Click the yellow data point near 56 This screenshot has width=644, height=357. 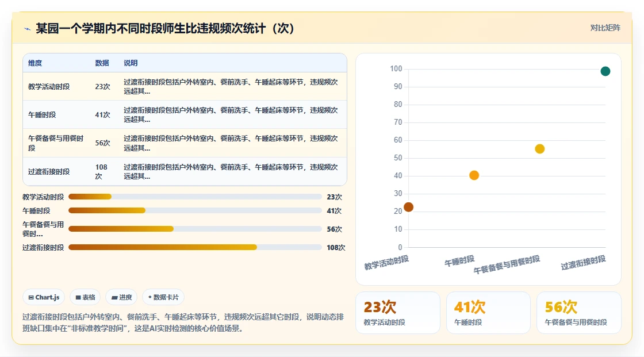point(540,149)
